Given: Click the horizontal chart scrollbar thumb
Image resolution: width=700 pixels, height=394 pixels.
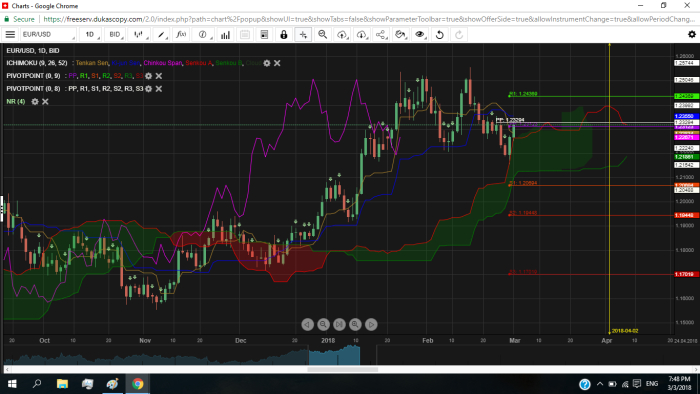Looking at the screenshot, I should (x=342, y=369).
